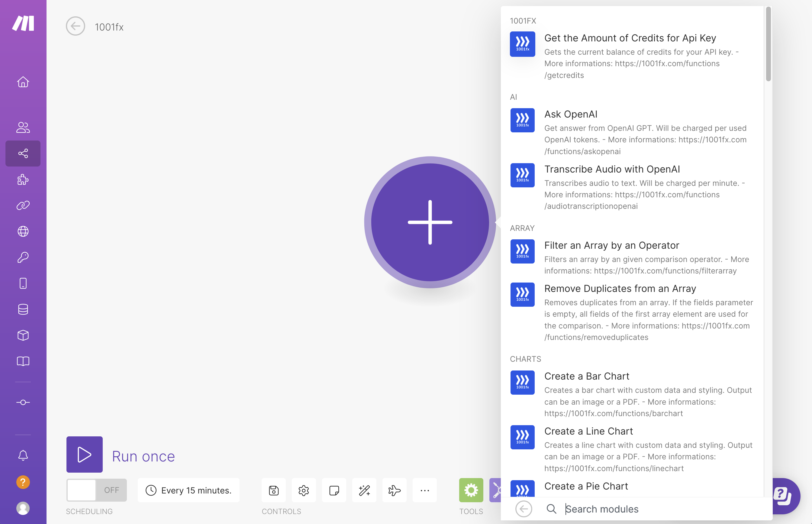Select Filter an Array by an Operator

(x=611, y=245)
